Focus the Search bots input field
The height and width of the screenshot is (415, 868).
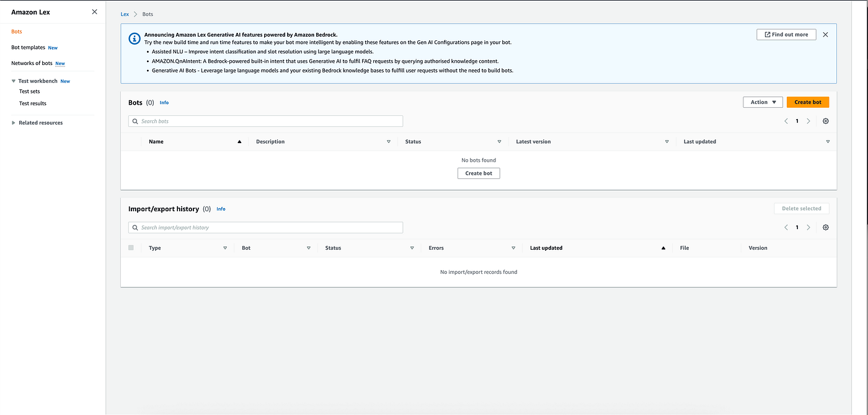[265, 121]
